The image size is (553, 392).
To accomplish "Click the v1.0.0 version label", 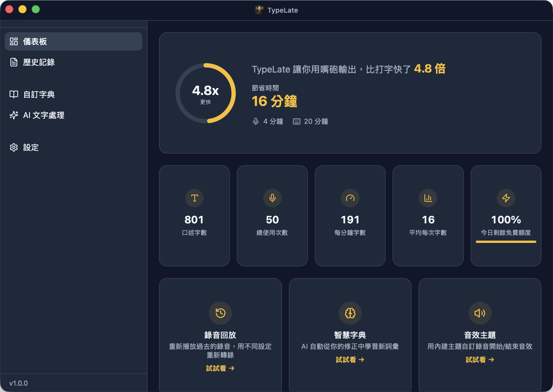I will pyautogui.click(x=18, y=383).
